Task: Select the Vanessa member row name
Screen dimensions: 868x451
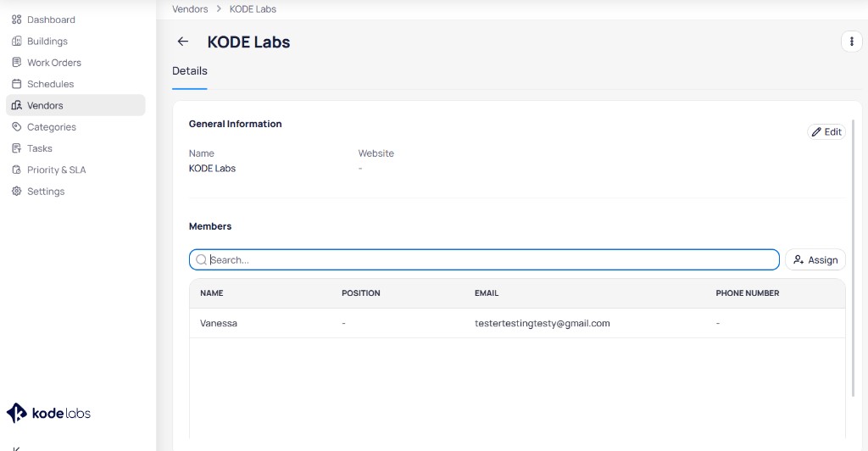Action: click(x=219, y=323)
